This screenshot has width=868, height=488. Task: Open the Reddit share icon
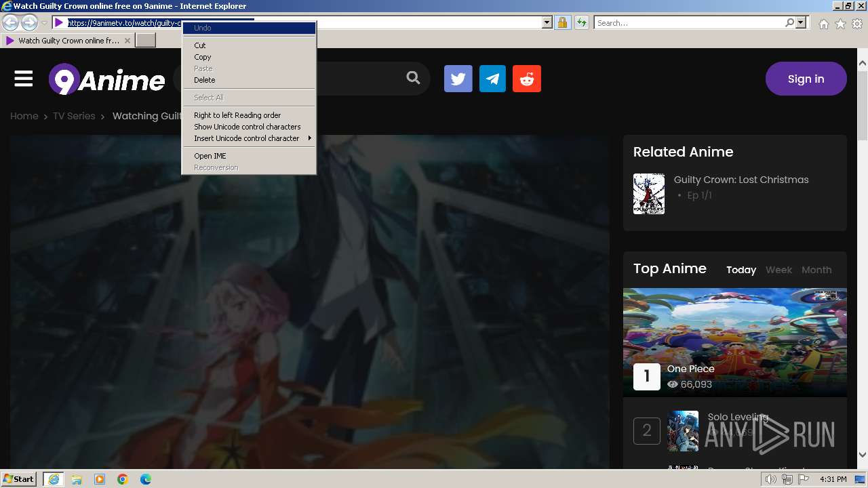point(527,79)
